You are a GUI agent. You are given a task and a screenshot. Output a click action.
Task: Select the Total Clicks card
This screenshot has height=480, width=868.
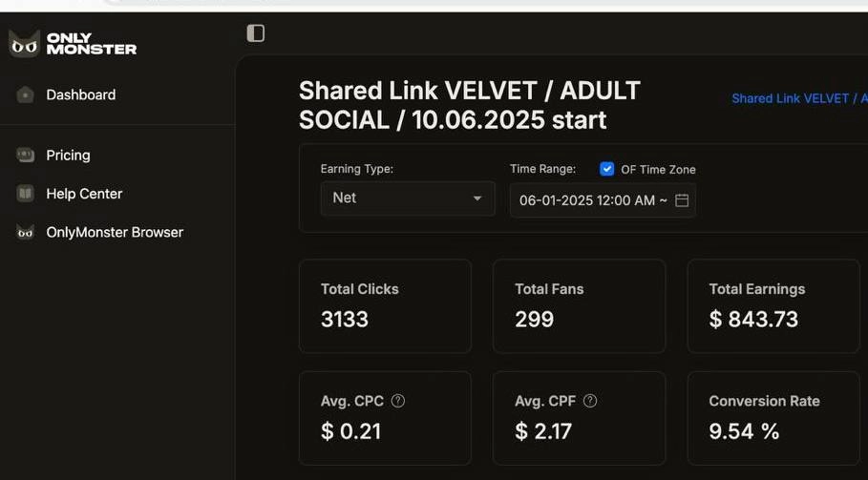coord(384,306)
